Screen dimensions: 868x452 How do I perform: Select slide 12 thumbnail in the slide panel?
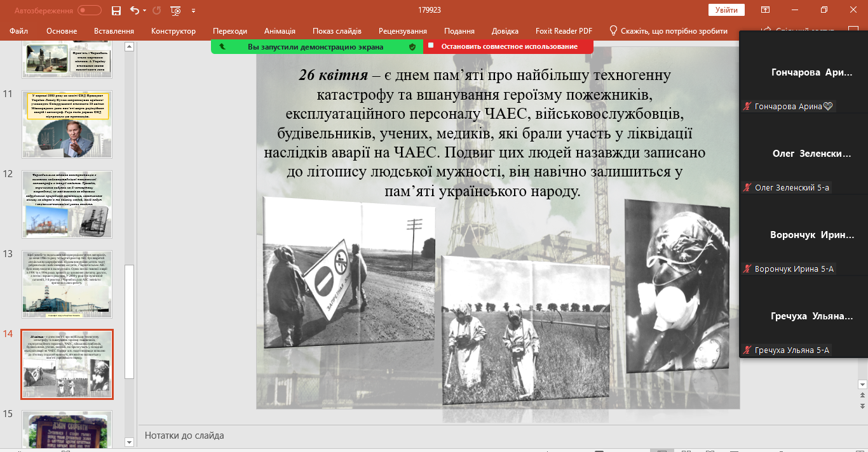[67, 204]
